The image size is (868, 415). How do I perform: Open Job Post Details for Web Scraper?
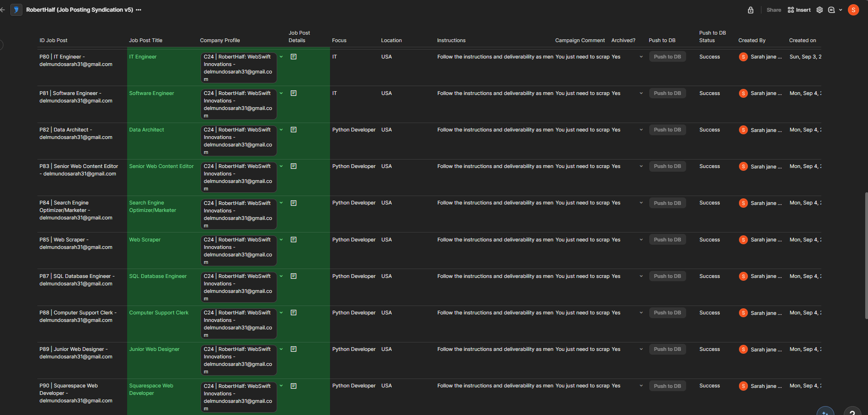294,240
